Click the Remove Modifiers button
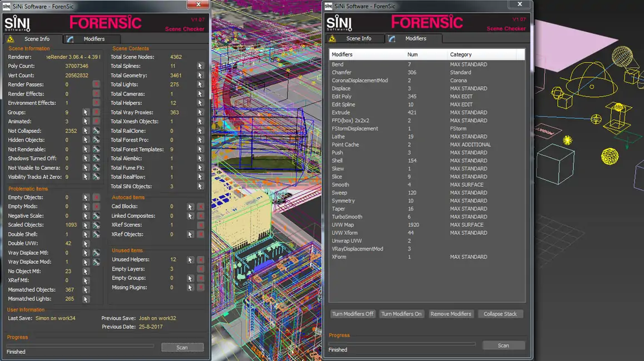The width and height of the screenshot is (644, 361). point(450,314)
